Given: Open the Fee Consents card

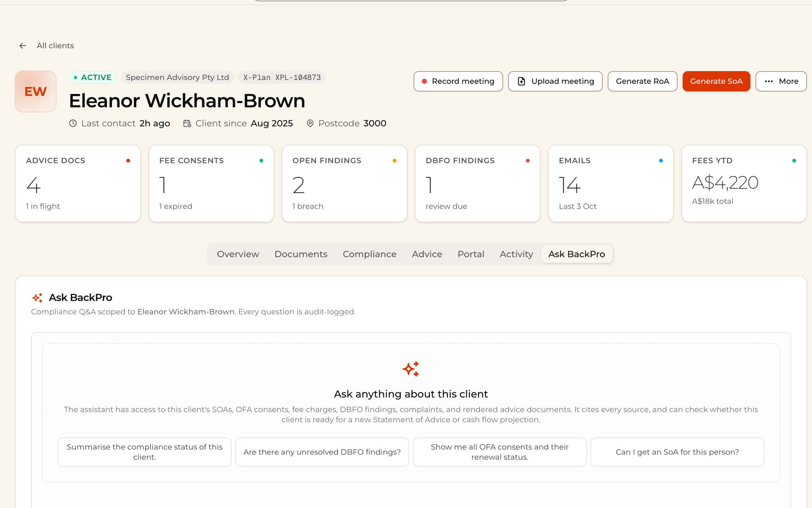Looking at the screenshot, I should (211, 183).
